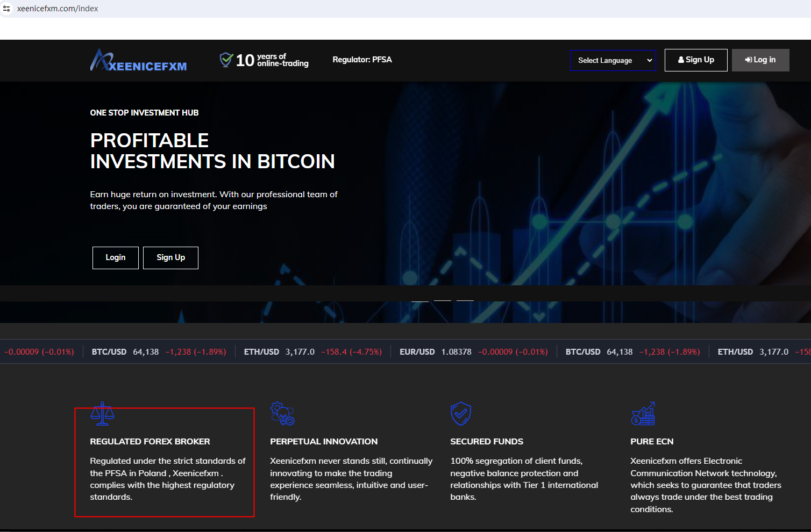The image size is (811, 532).
Task: Click the EUR/USD ticker label
Action: (417, 352)
